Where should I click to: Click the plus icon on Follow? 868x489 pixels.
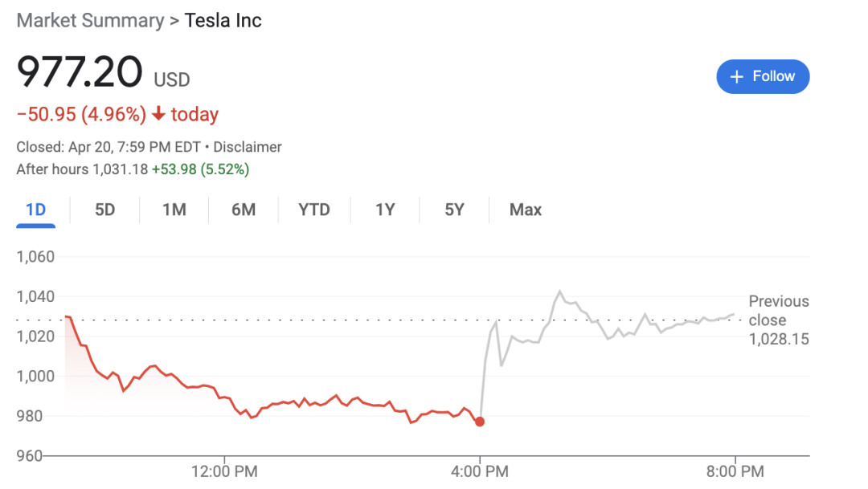(736, 76)
